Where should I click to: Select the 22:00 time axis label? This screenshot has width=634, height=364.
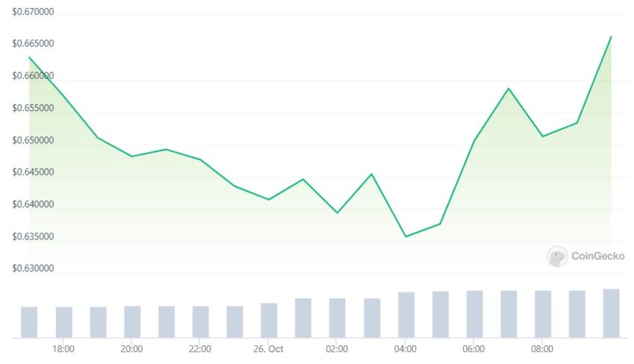pyautogui.click(x=200, y=349)
